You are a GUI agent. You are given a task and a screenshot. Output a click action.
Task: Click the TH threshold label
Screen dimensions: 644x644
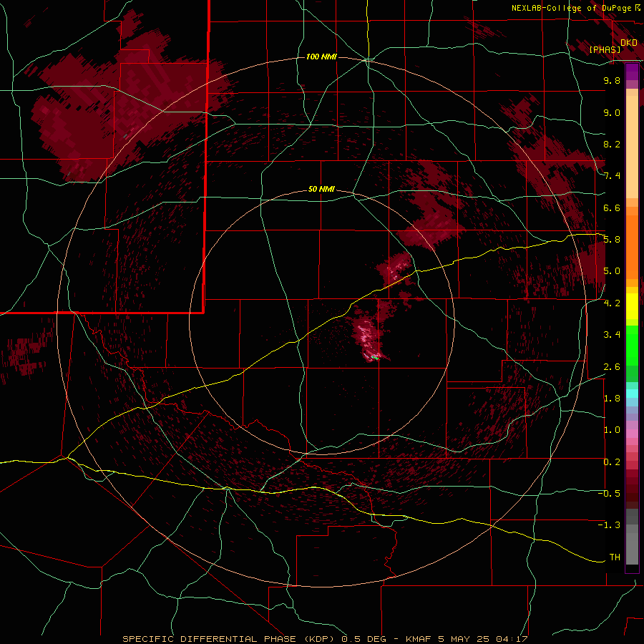[615, 557]
